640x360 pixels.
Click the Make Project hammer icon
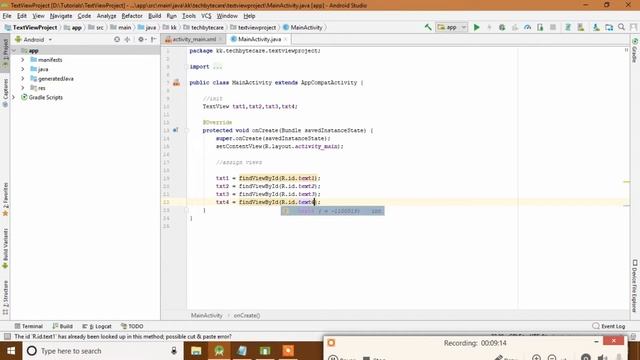coord(428,27)
